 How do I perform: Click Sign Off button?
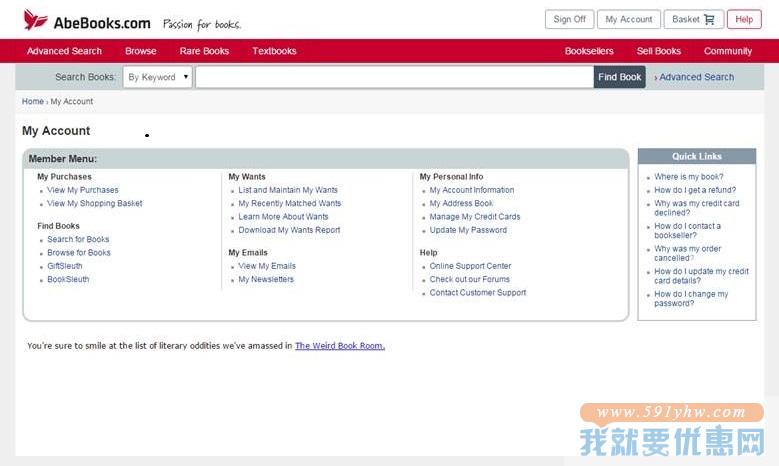tap(569, 19)
